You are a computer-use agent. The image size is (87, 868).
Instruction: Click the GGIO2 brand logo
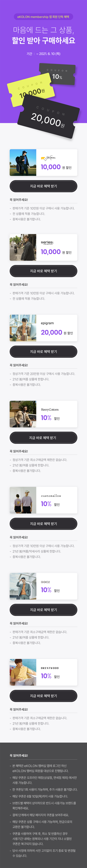click(45, 582)
